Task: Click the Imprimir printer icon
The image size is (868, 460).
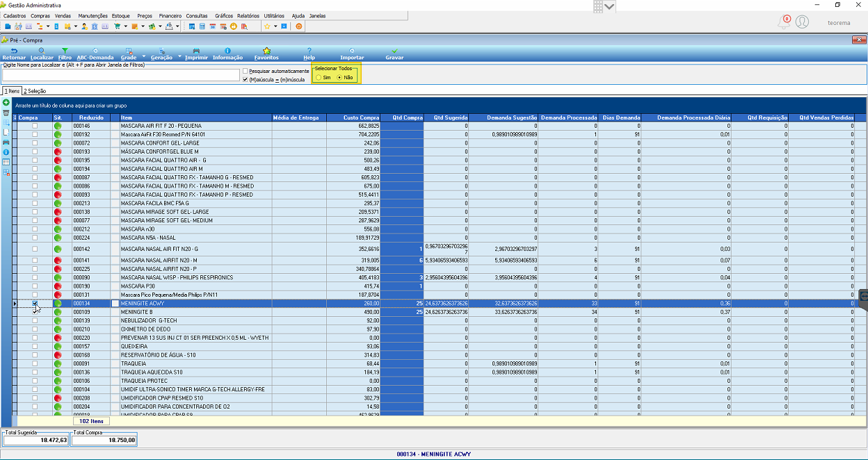Action: [x=196, y=54]
